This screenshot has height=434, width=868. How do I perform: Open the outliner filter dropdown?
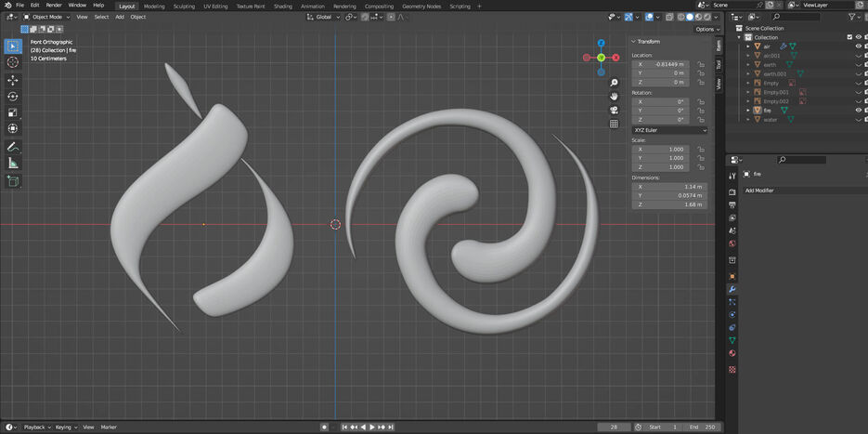point(853,17)
